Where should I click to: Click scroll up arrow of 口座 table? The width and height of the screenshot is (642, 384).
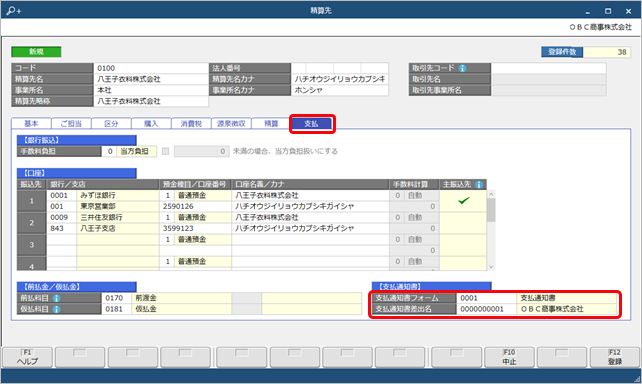pos(491,194)
